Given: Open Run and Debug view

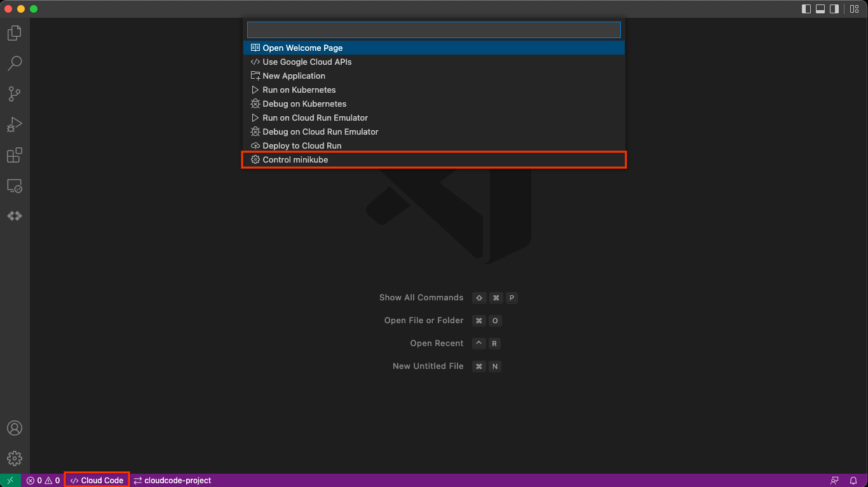Looking at the screenshot, I should click(15, 124).
